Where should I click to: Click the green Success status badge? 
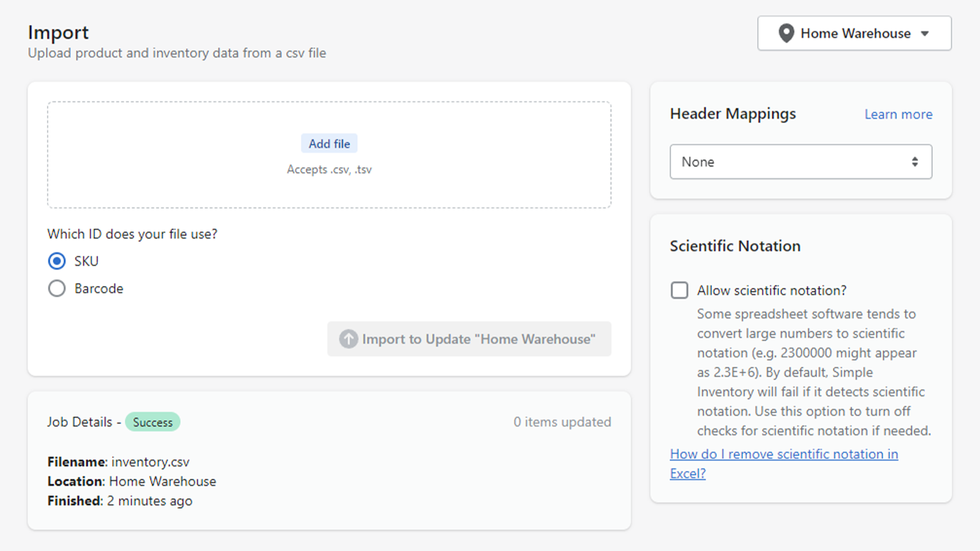tap(153, 422)
